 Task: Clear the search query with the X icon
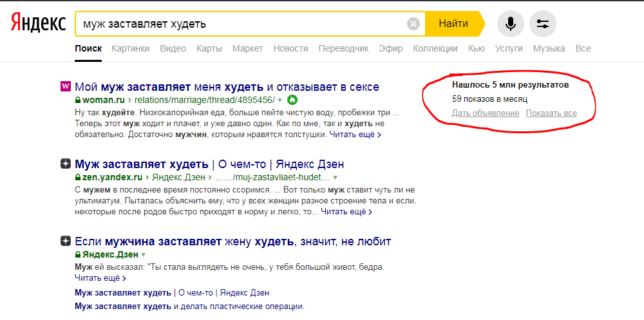pyautogui.click(x=413, y=24)
